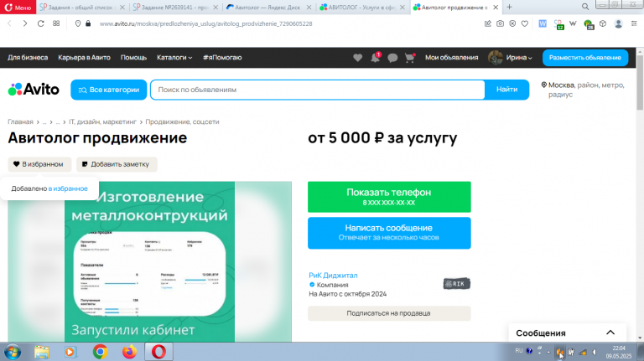Screen dimensions: 644x361
Task: Click the volume speaker tray icon
Action: coord(595,352)
